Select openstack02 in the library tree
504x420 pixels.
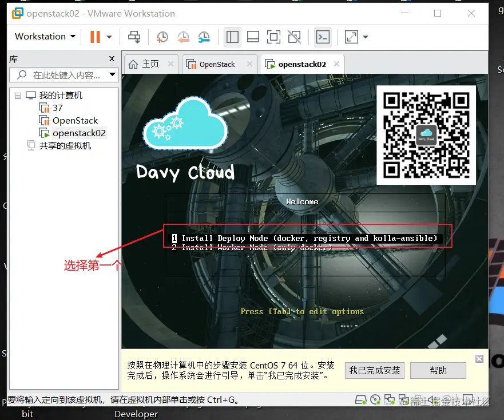73,133
